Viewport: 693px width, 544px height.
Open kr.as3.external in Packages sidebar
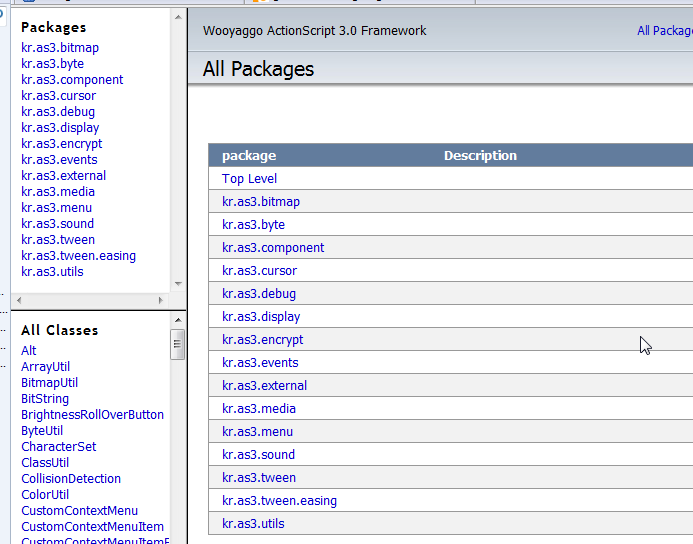pyautogui.click(x=63, y=175)
